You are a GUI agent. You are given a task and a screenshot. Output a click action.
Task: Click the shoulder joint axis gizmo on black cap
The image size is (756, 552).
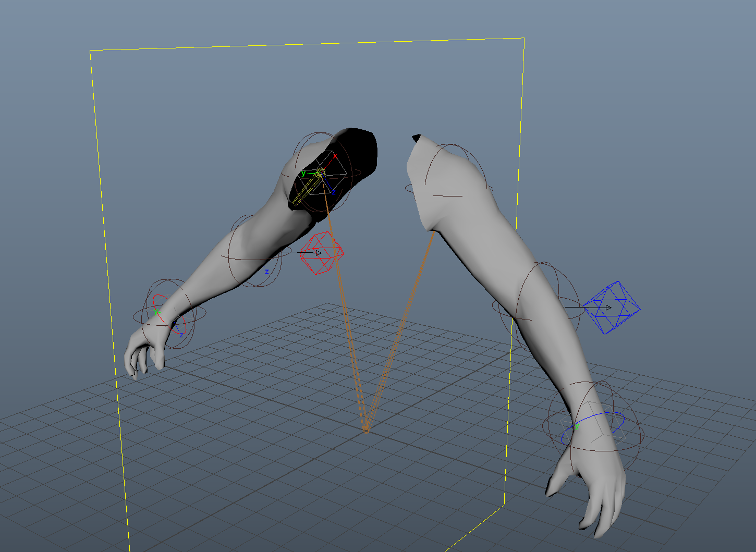tap(321, 172)
